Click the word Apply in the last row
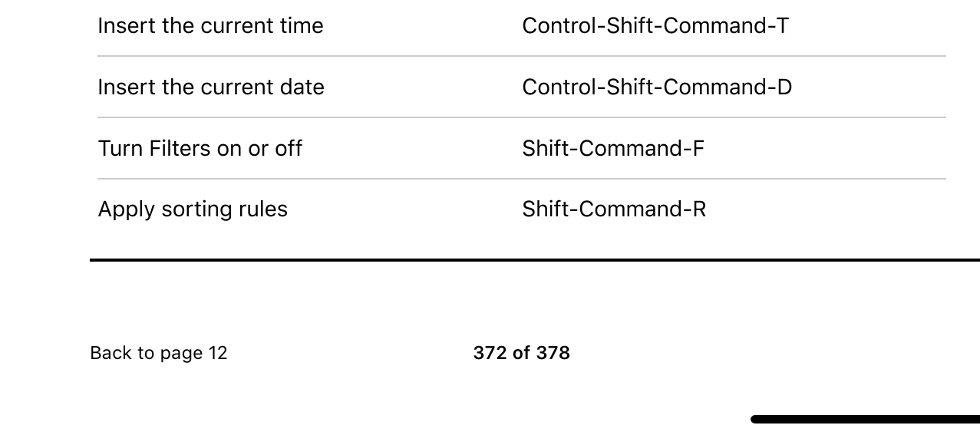Screen dimensions: 980x435 pos(127,210)
